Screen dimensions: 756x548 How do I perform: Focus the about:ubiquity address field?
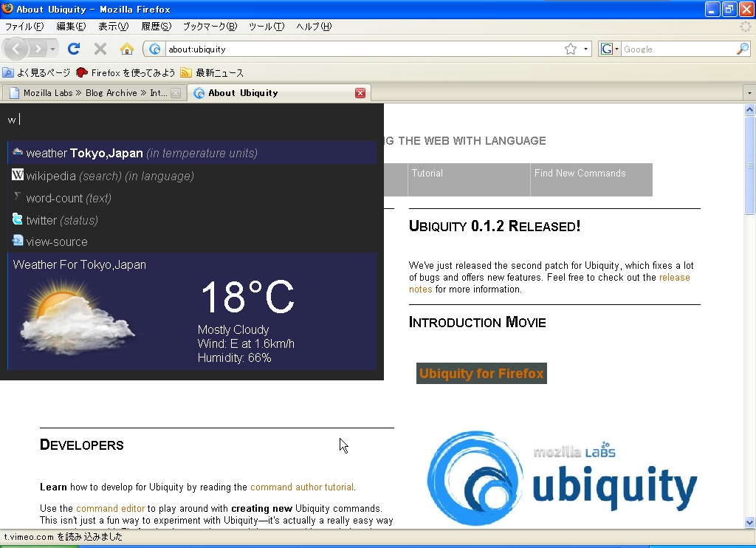364,49
